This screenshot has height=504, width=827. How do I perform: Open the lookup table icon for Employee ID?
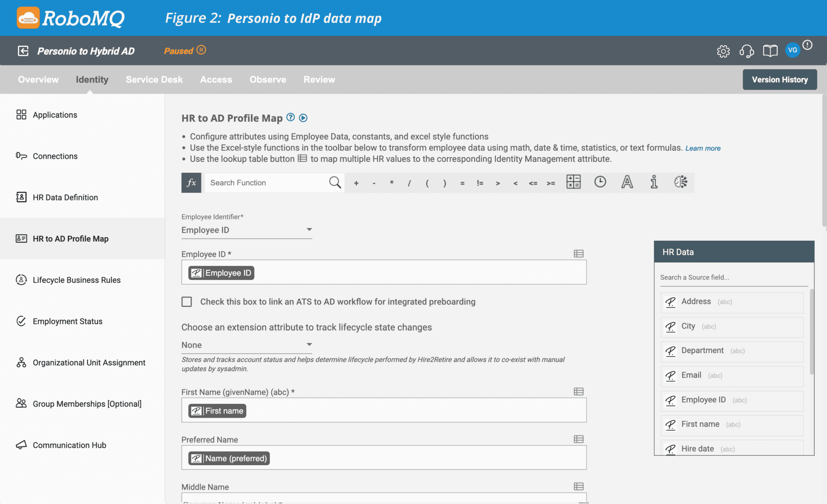pos(579,254)
